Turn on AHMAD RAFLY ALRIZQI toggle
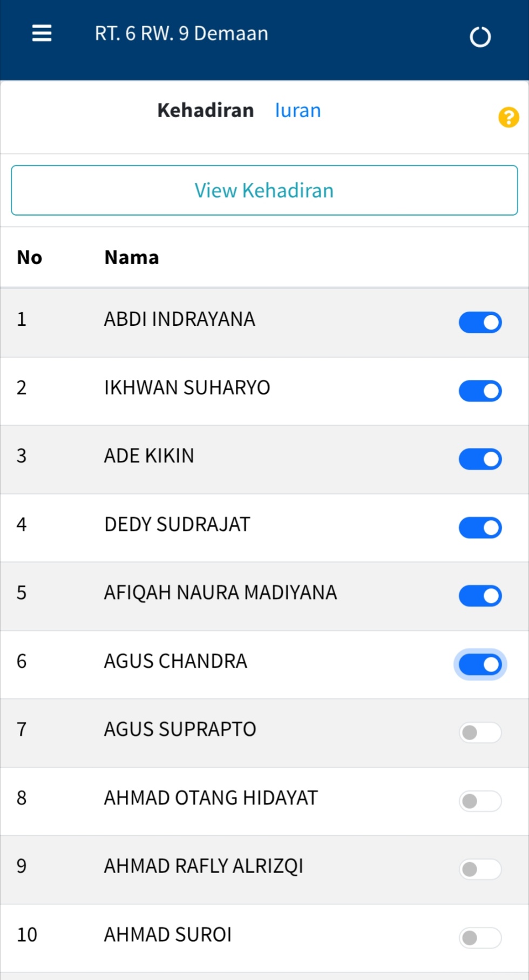 [x=480, y=869]
